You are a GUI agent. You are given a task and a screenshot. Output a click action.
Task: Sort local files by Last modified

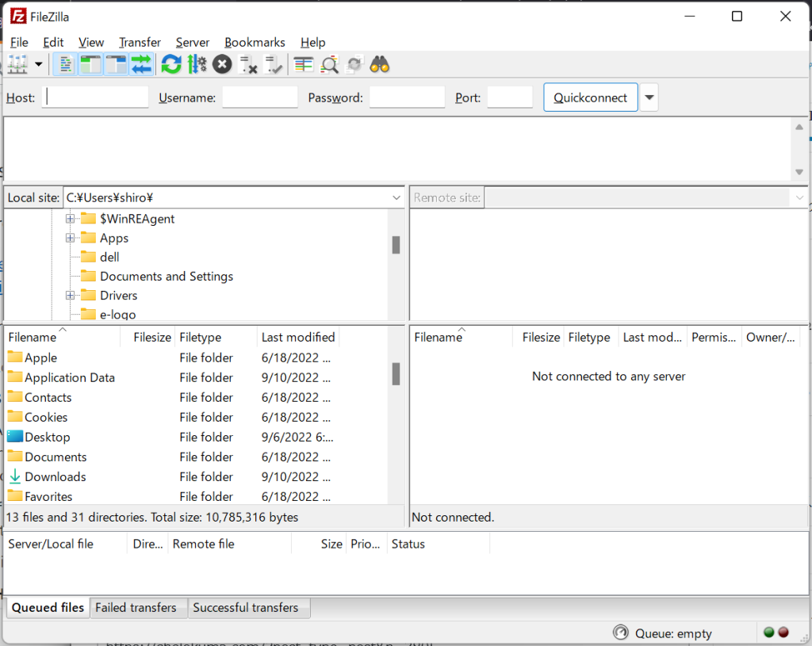pos(298,338)
